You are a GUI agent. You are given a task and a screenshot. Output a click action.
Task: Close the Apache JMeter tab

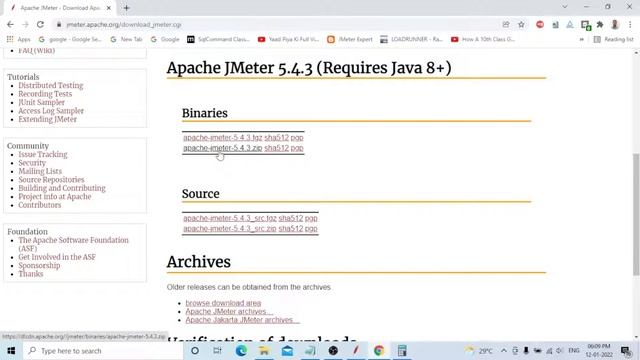click(x=109, y=8)
